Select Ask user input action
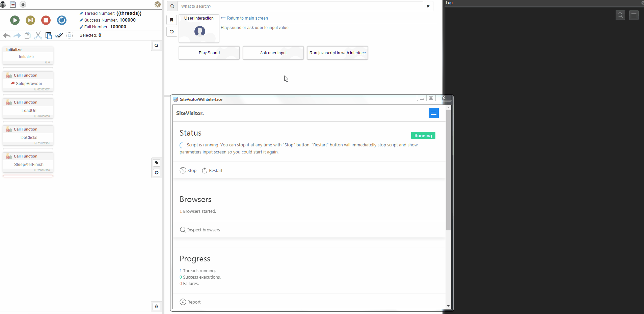The height and width of the screenshot is (314, 644). coord(273,53)
